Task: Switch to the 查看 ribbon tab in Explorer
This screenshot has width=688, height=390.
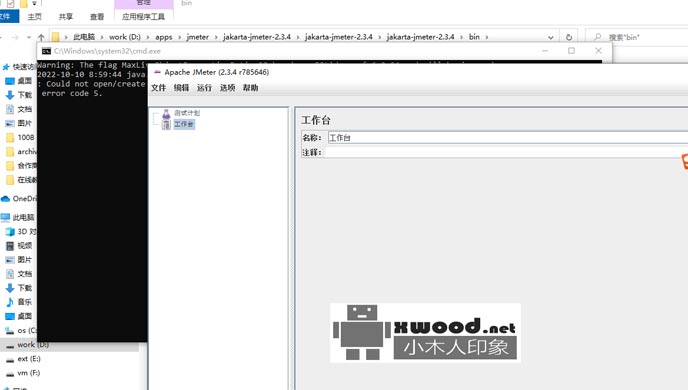Action: pyautogui.click(x=97, y=17)
